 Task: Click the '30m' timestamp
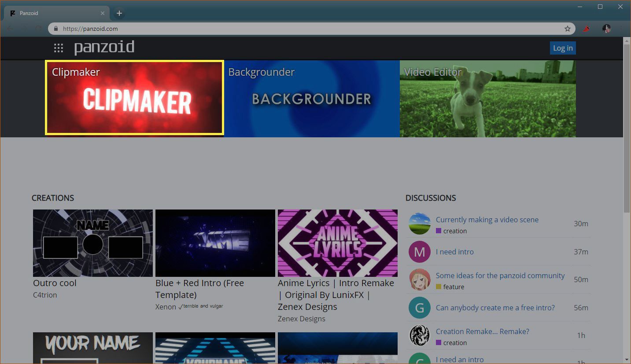[x=581, y=224]
